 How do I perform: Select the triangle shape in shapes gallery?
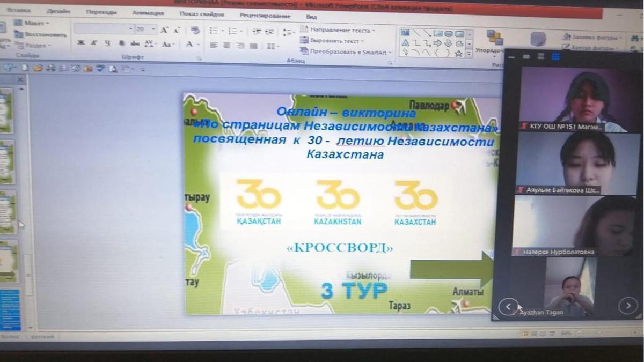(x=406, y=43)
